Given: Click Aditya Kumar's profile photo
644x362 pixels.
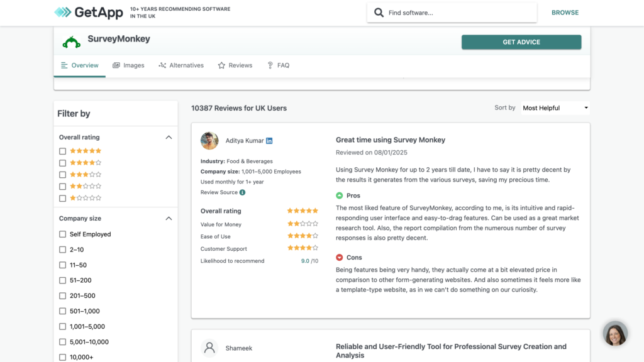Looking at the screenshot, I should pyautogui.click(x=209, y=141).
